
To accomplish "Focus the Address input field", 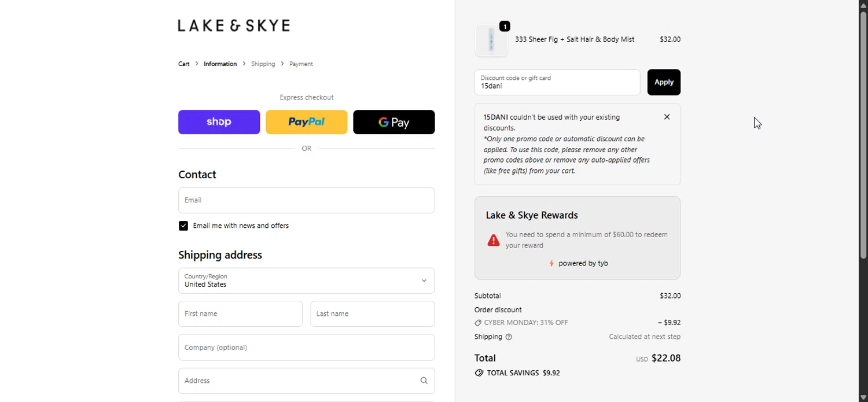I will click(307, 381).
